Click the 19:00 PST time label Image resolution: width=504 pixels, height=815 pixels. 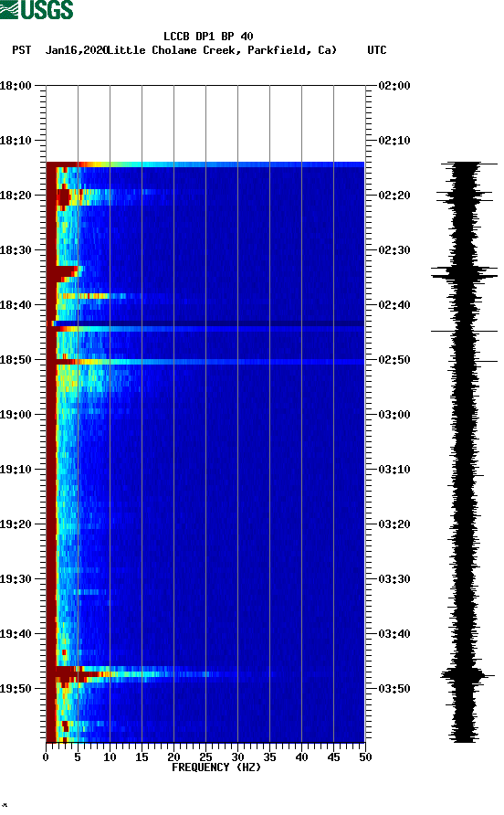coord(16,414)
